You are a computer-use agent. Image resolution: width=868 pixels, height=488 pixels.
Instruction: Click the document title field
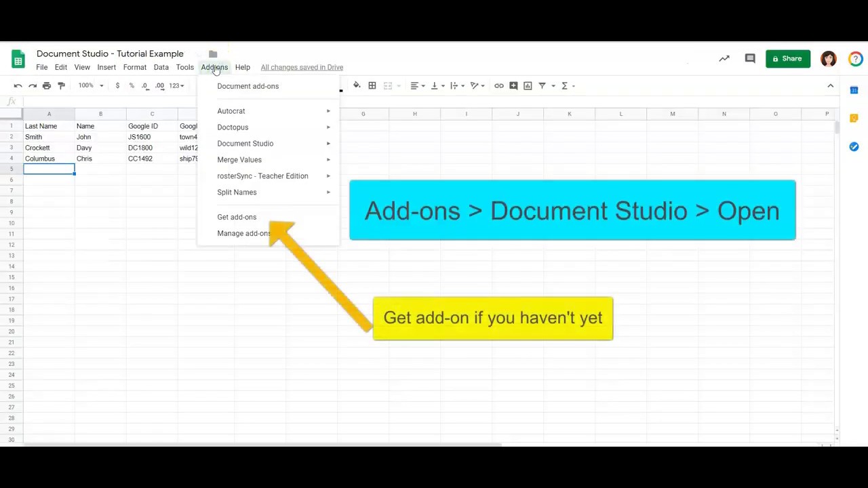pos(110,54)
